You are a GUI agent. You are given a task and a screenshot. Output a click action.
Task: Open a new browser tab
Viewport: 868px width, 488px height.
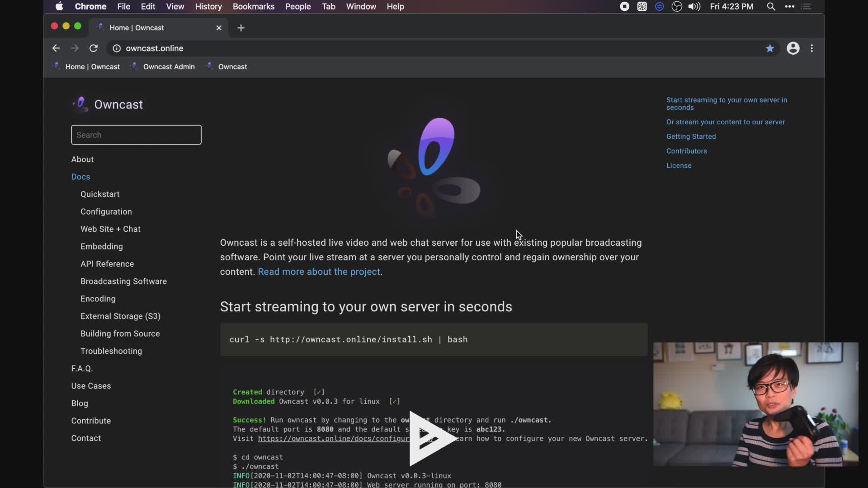pyautogui.click(x=241, y=28)
